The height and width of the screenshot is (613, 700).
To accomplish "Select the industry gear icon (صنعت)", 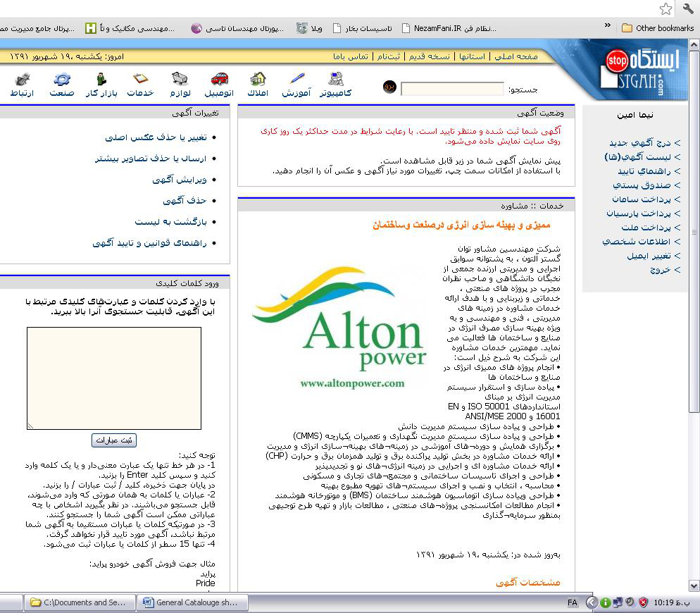I will (62, 79).
